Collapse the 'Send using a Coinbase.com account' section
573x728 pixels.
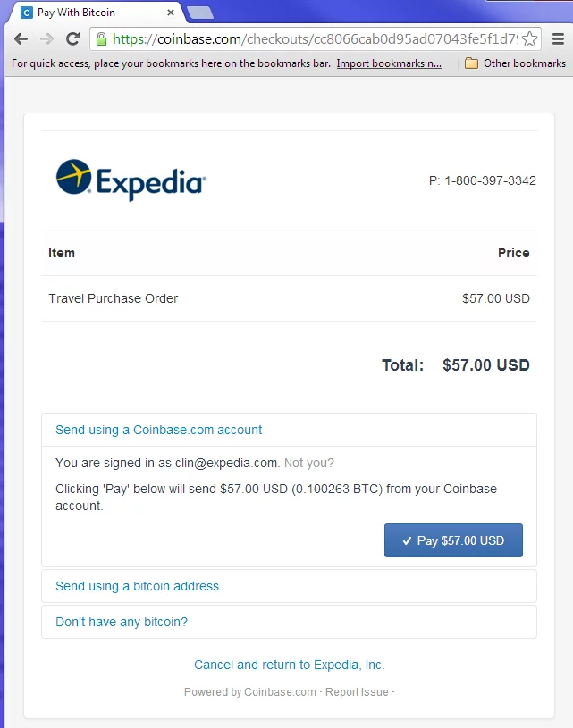click(x=158, y=430)
